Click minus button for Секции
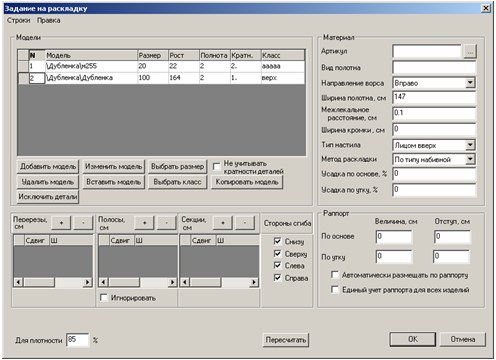The width and height of the screenshot is (496, 360). 245,223
